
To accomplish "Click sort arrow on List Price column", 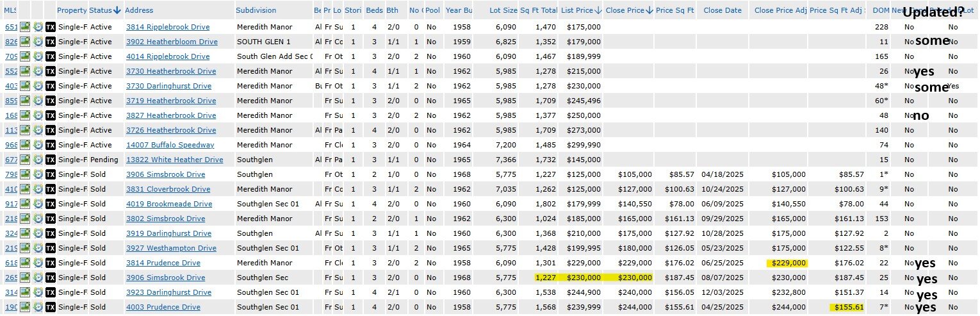I will point(598,10).
